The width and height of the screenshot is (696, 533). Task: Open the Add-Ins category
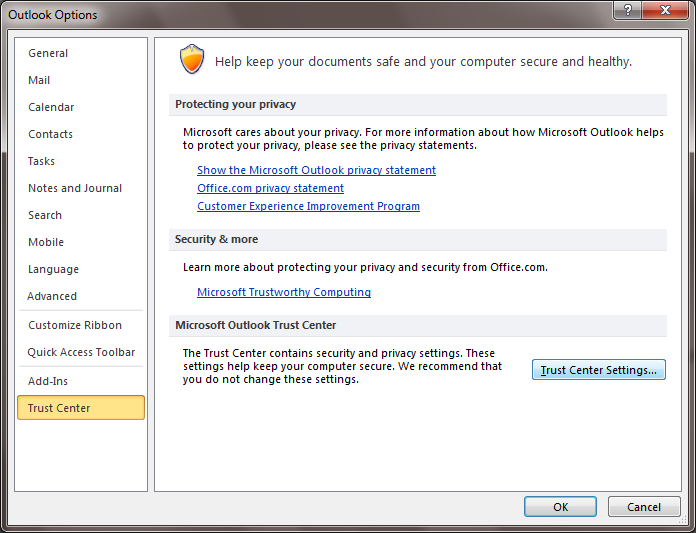tap(48, 381)
